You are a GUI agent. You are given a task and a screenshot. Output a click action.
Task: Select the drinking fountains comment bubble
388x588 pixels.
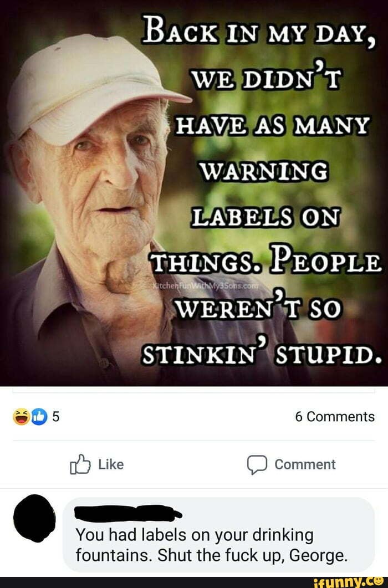(x=219, y=535)
